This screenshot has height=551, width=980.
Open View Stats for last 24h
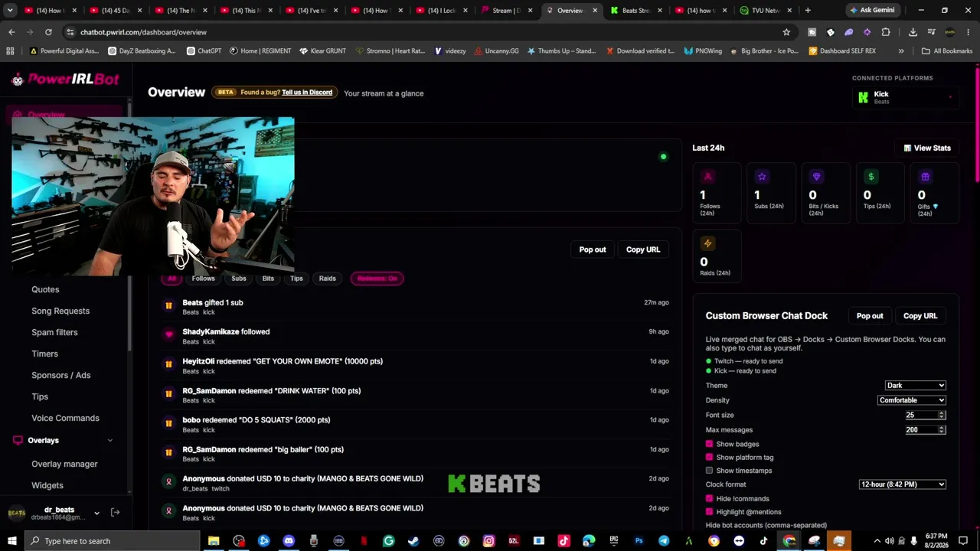pyautogui.click(x=927, y=148)
